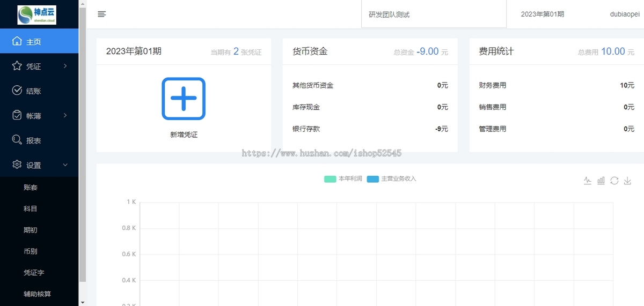The image size is (644, 306).
Task: Click the sidebar vertical scrollbar
Action: (x=83, y=145)
